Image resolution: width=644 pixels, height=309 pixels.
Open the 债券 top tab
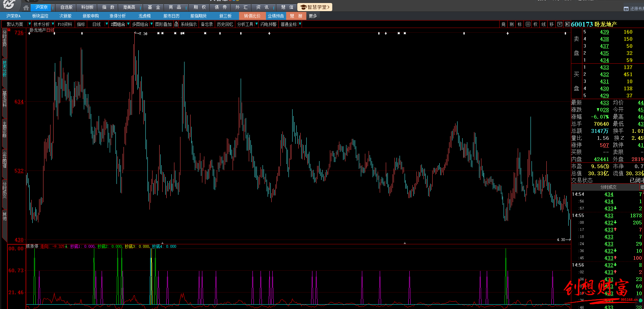pos(221,7)
